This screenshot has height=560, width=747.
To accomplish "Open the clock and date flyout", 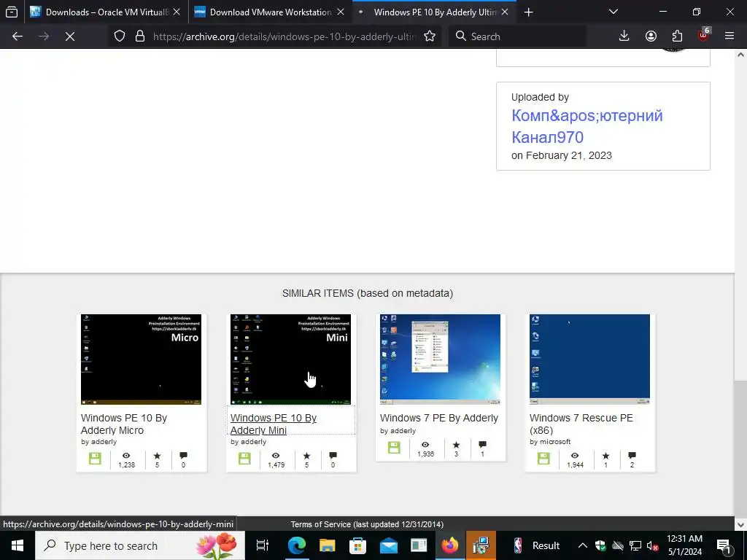I will [684, 545].
